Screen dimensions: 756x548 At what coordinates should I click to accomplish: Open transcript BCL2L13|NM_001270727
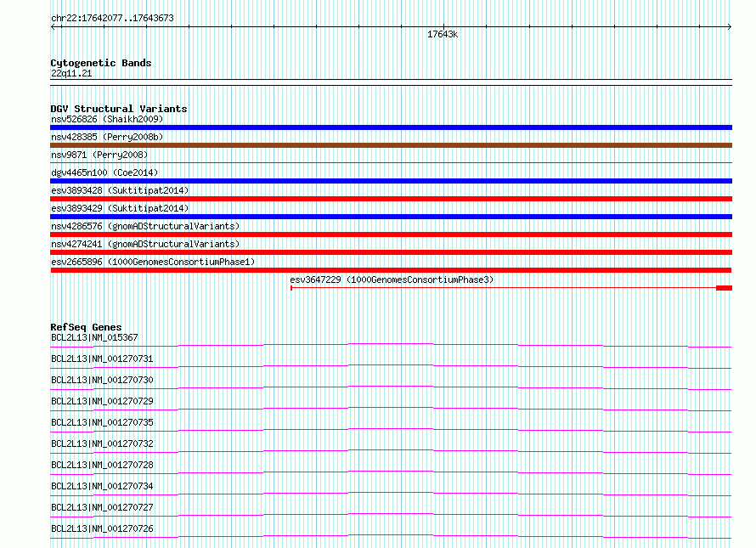coord(102,507)
